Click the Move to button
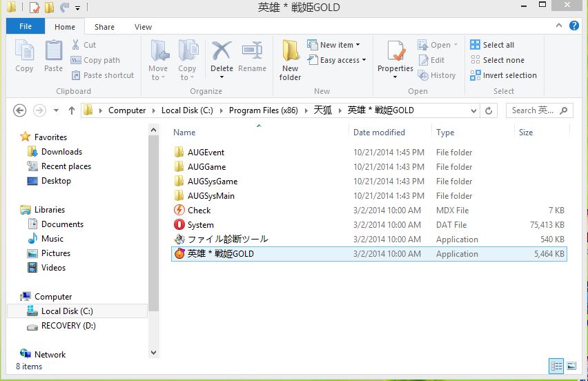The width and height of the screenshot is (588, 381). pyautogui.click(x=158, y=60)
